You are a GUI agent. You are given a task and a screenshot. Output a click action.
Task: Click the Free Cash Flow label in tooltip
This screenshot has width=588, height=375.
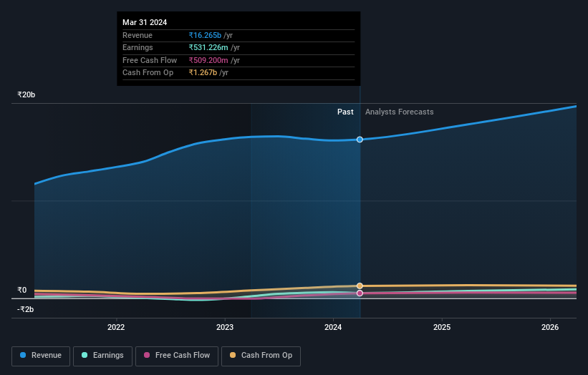point(150,60)
